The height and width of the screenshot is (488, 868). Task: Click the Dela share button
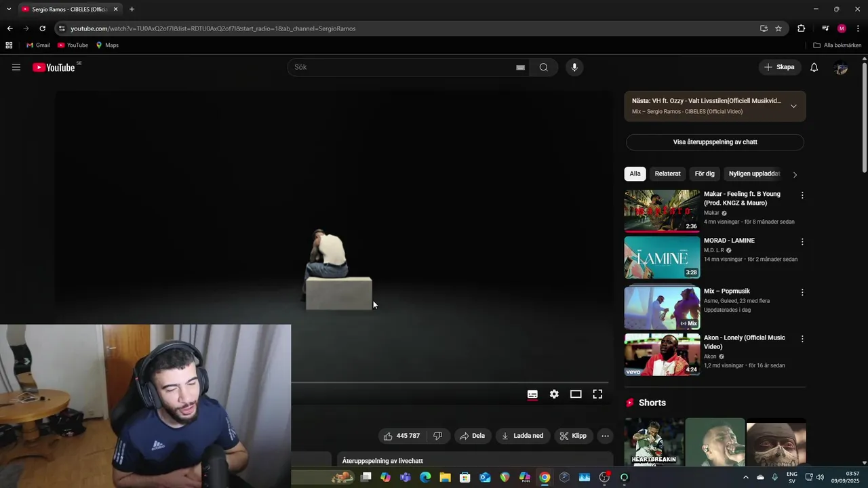[x=472, y=436]
